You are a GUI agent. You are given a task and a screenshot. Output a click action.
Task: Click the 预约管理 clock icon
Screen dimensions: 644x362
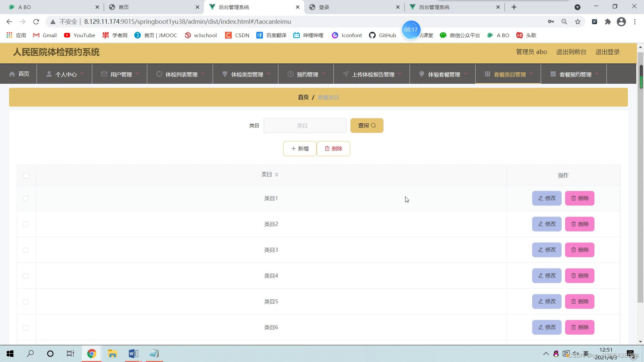(290, 74)
